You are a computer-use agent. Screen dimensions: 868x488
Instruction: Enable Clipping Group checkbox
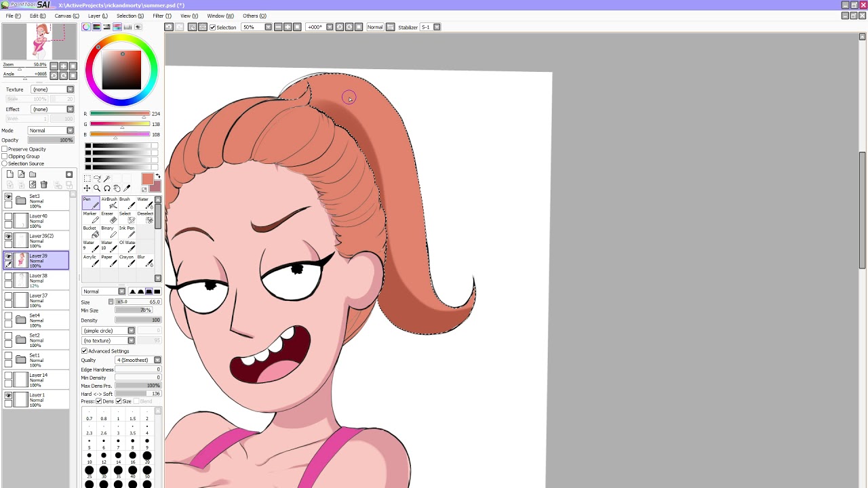pos(4,157)
